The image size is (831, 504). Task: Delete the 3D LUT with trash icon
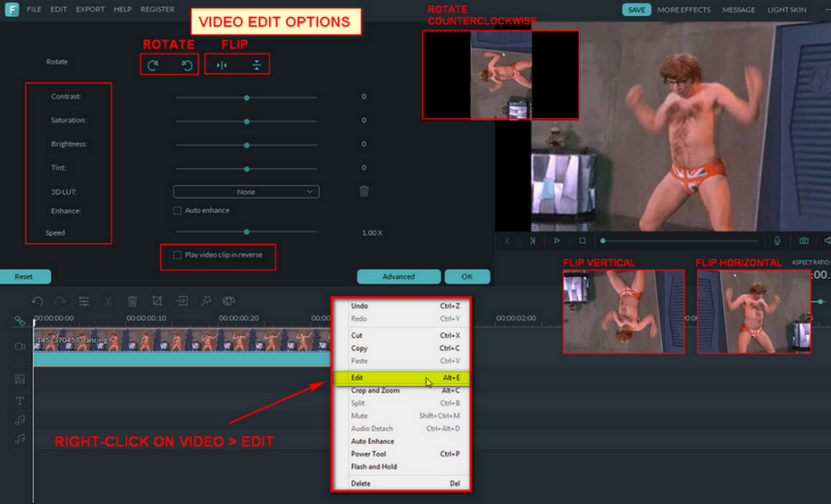click(364, 191)
